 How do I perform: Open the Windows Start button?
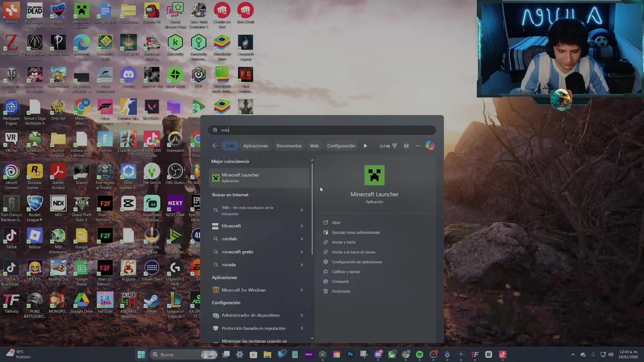[141, 354]
